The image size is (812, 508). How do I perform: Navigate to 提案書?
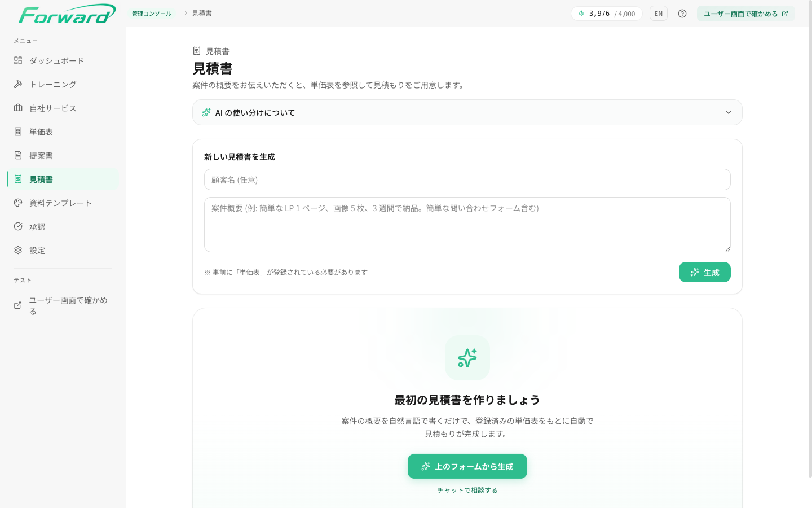click(63, 155)
